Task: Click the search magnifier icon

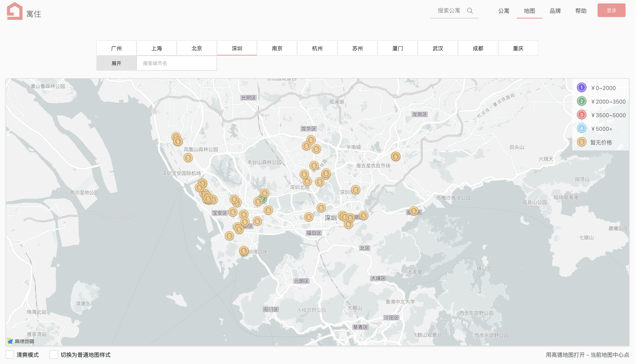Action: (470, 11)
